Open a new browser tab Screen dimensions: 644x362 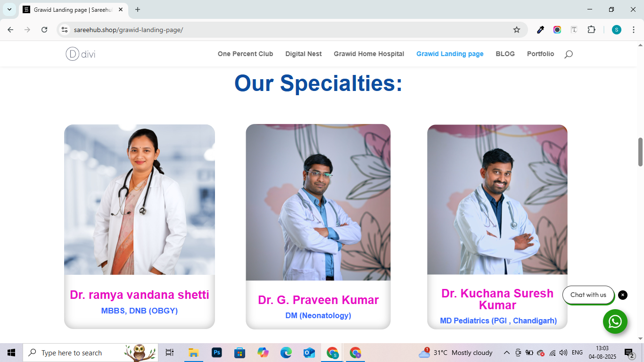pyautogui.click(x=138, y=9)
